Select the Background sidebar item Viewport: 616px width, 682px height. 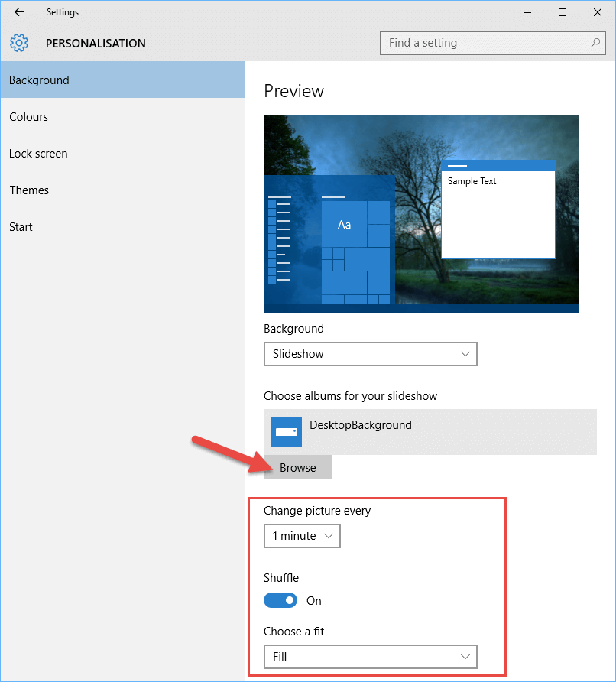[123, 80]
